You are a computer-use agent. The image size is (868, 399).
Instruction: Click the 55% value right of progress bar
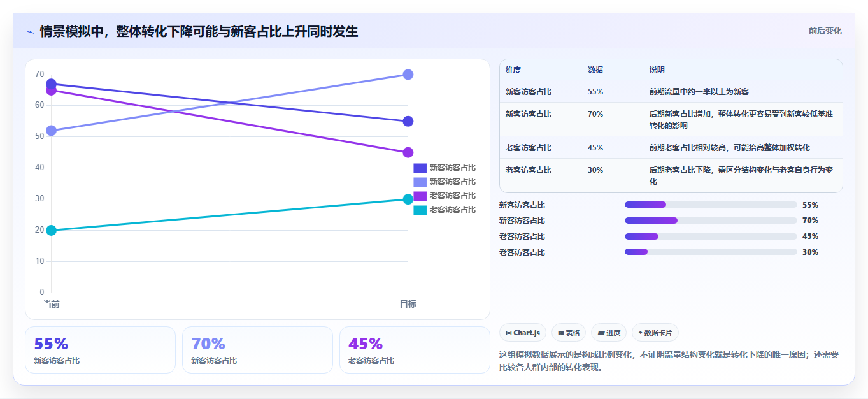(x=810, y=205)
